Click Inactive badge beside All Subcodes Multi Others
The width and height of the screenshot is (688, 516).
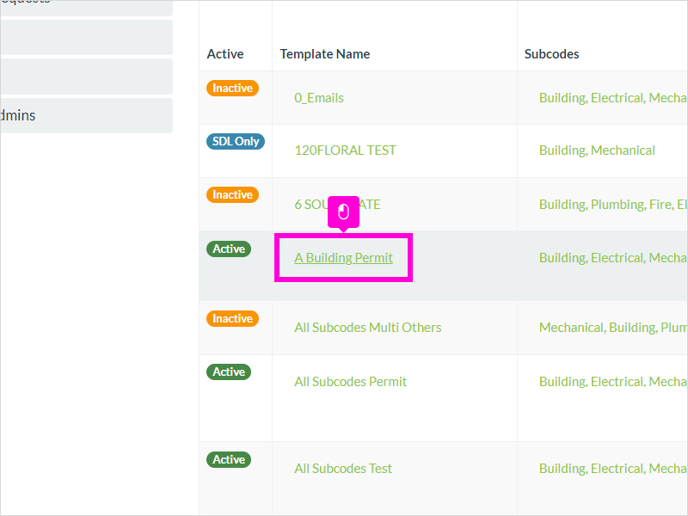tap(233, 319)
